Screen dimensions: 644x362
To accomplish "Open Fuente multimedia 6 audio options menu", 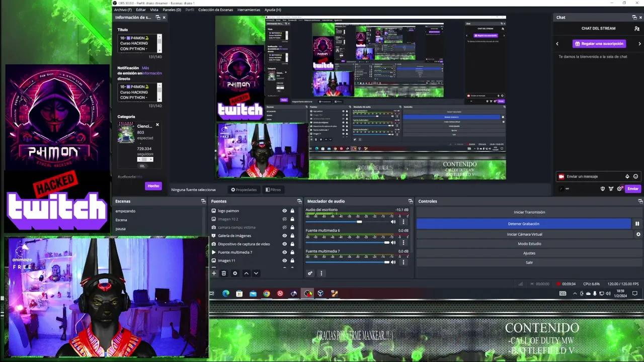I will (x=403, y=242).
